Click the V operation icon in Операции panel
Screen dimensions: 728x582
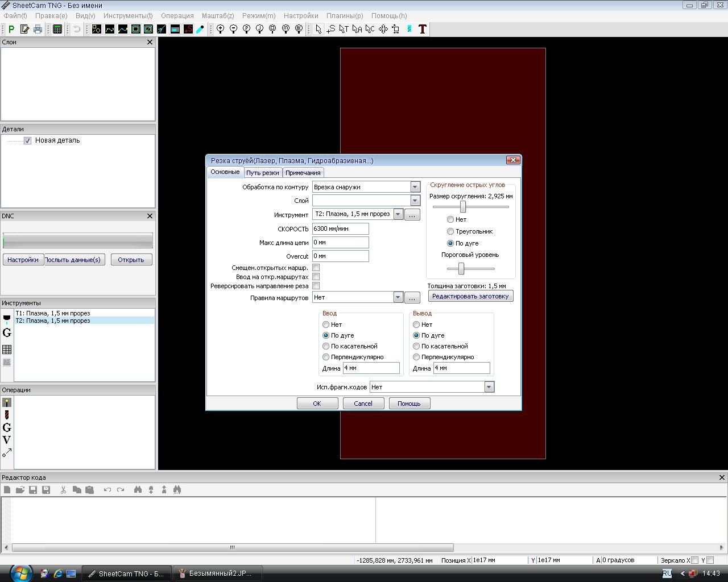click(7, 440)
